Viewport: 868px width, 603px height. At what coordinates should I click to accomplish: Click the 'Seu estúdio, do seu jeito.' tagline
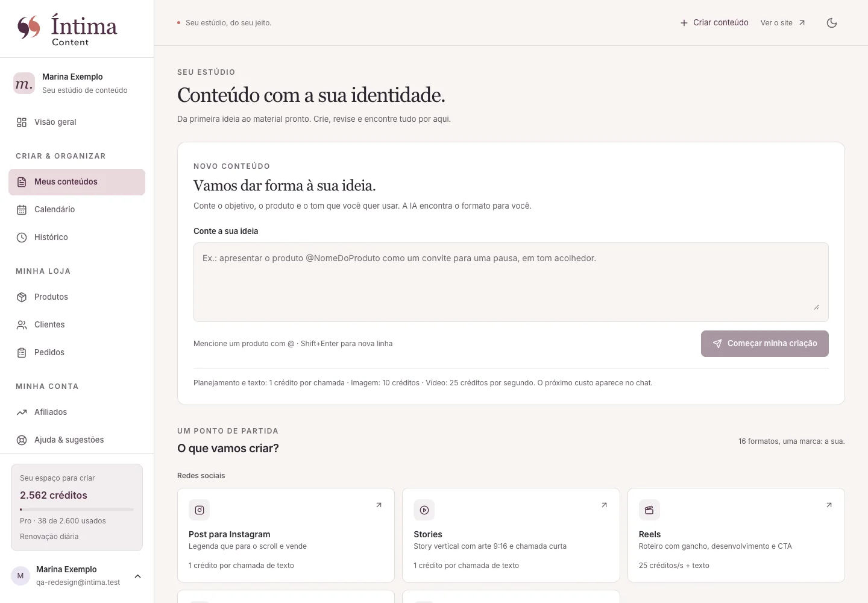point(228,23)
